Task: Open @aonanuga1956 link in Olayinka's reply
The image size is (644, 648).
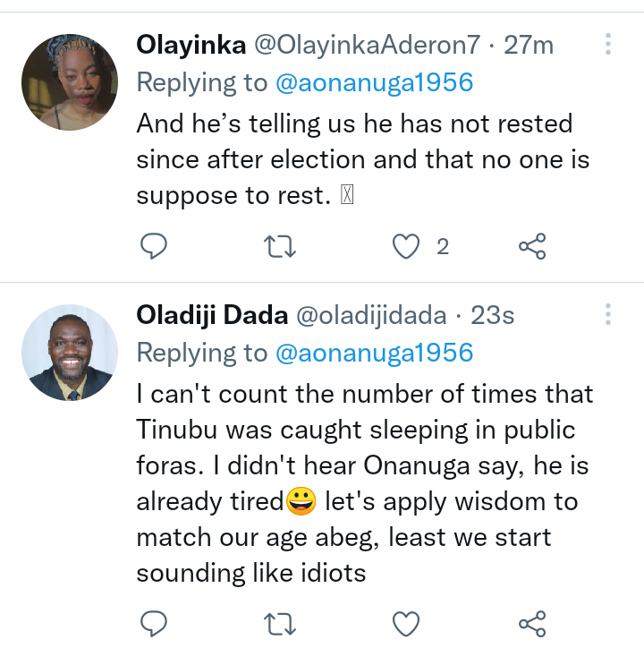Action: point(374,82)
